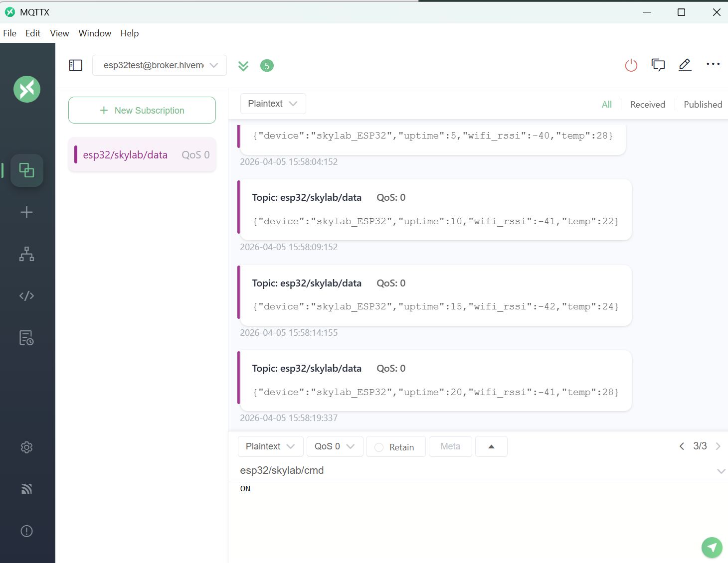Expand the topic history chevron
This screenshot has width=728, height=563.
[721, 471]
